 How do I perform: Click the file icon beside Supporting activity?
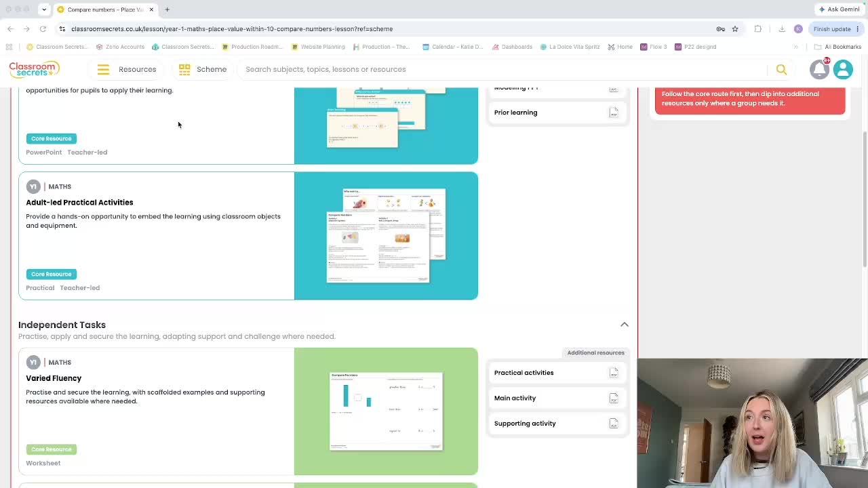[614, 424]
